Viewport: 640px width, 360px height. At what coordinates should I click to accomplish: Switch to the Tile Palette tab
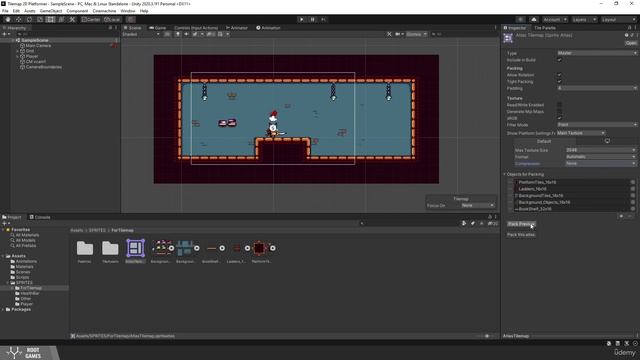(544, 28)
